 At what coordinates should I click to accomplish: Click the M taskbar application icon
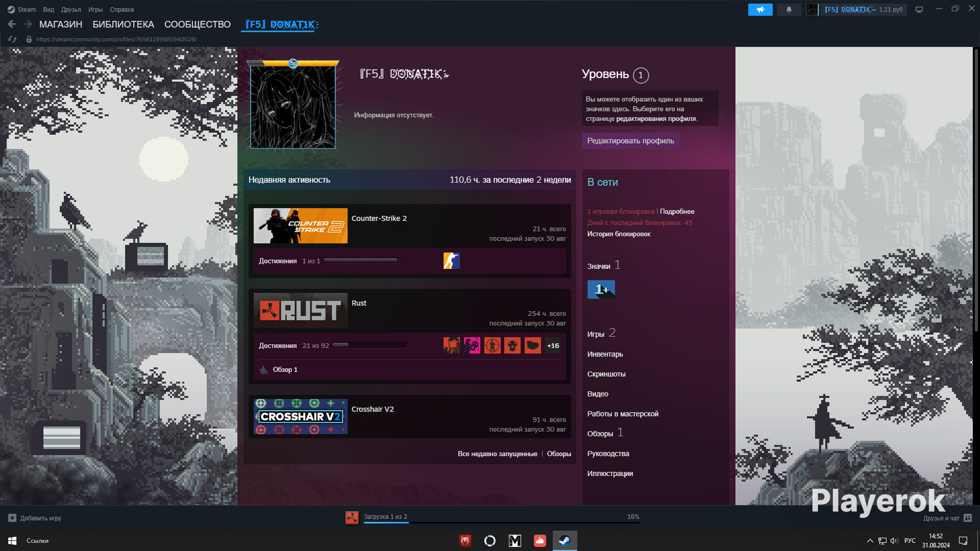[515, 541]
